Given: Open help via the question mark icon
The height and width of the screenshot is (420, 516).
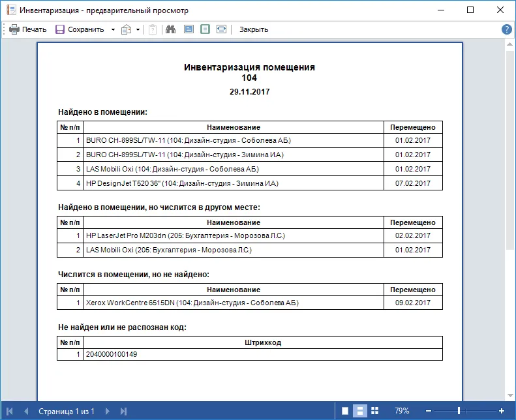Looking at the screenshot, I should point(506,29).
